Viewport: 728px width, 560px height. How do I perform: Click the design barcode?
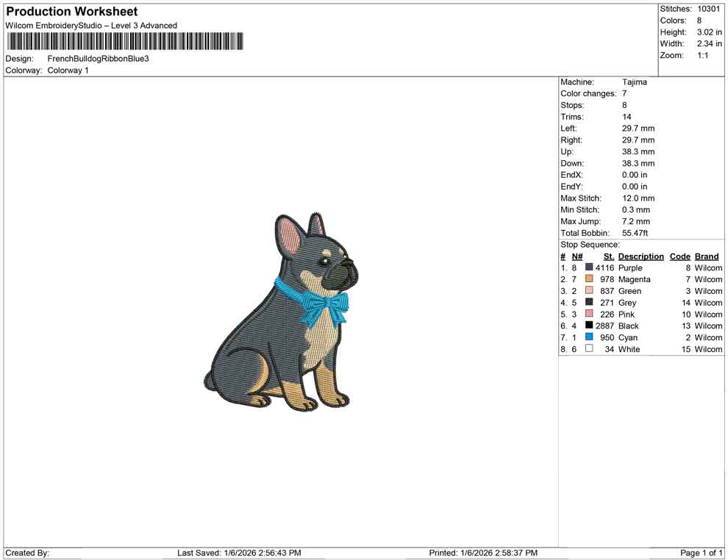pyautogui.click(x=125, y=42)
